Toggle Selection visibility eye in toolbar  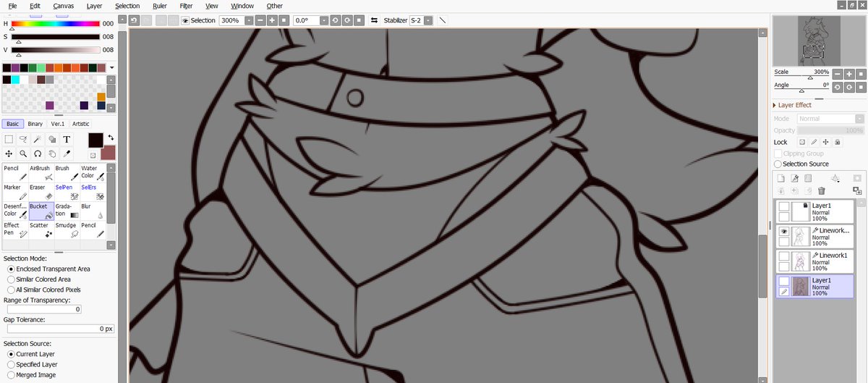pyautogui.click(x=185, y=20)
